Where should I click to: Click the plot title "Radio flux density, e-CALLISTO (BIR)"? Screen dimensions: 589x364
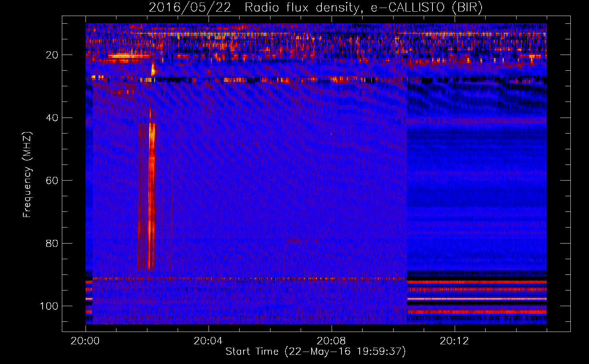363,8
